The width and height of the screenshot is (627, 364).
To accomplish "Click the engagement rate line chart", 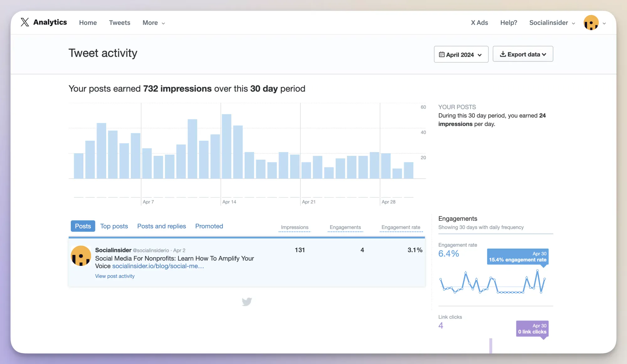I will point(493,282).
